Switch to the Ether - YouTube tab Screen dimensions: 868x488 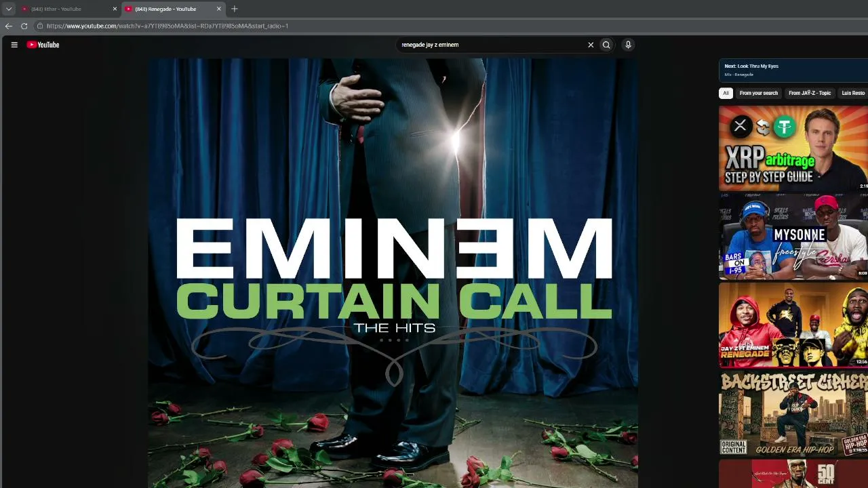tap(68, 9)
